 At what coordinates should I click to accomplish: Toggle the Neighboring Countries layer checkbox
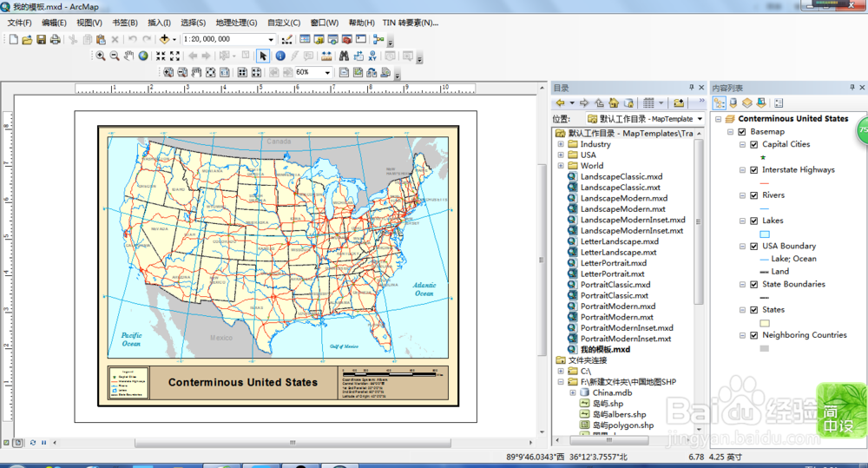(x=754, y=336)
